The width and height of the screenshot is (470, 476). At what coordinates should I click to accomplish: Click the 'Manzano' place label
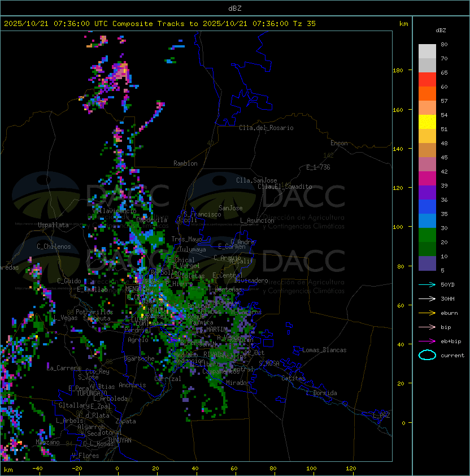point(47,442)
